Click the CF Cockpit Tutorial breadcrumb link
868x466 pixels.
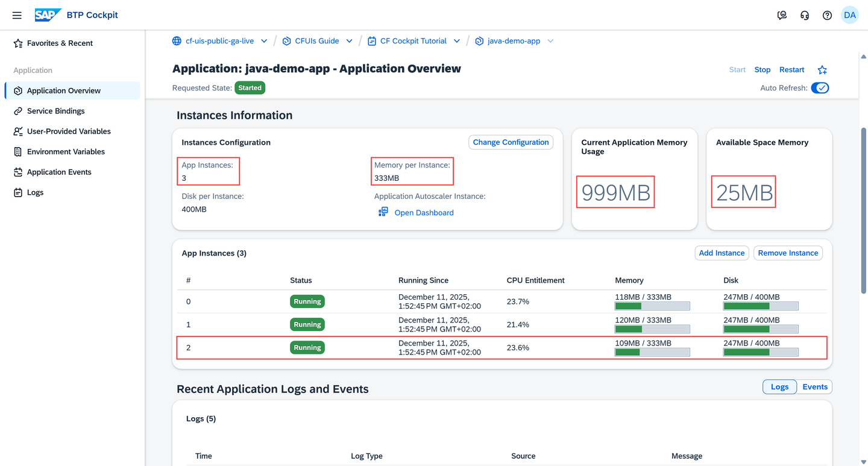point(414,41)
